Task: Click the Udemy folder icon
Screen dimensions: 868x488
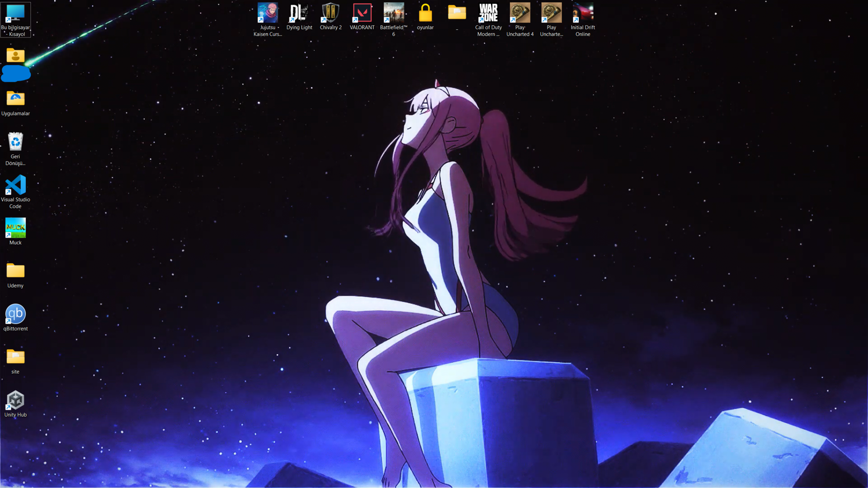Action: pyautogui.click(x=15, y=271)
